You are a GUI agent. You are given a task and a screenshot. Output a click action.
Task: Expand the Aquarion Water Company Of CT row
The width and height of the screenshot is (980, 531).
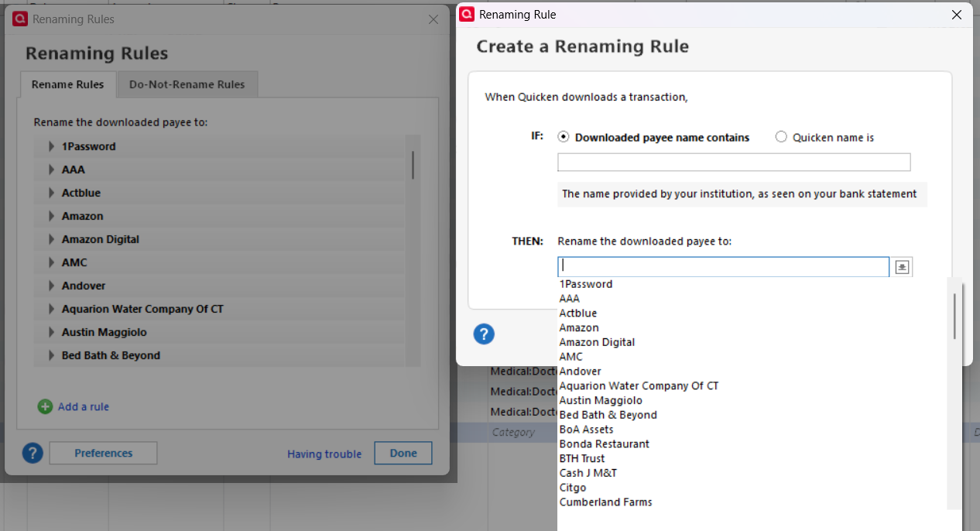click(52, 309)
